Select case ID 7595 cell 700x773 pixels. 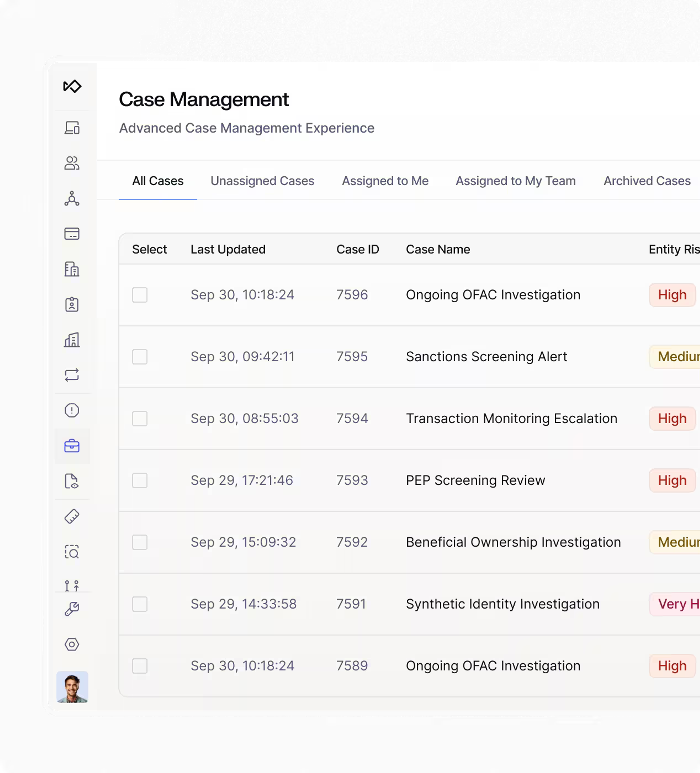coord(352,357)
